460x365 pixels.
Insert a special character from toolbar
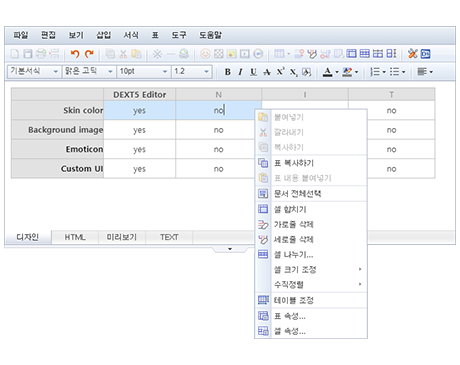[x=157, y=53]
